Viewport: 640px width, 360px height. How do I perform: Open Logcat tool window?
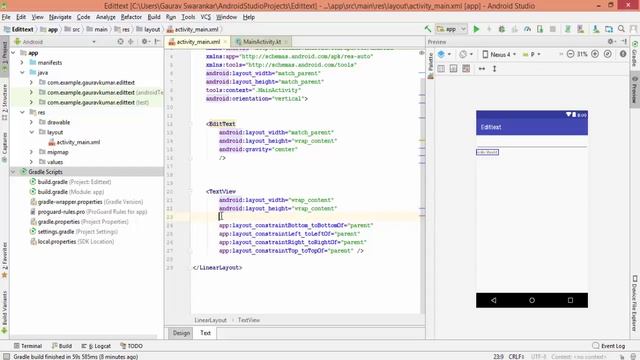point(96,346)
